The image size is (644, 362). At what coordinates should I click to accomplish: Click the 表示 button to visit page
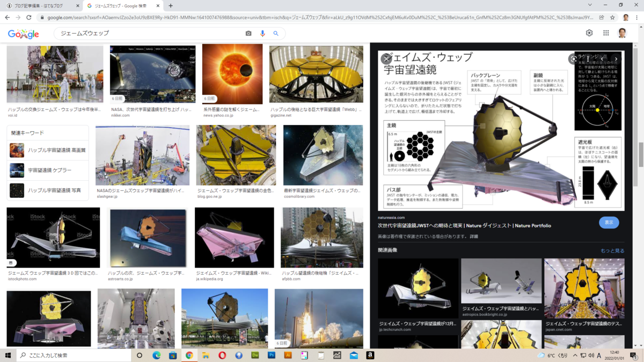pos(609,223)
